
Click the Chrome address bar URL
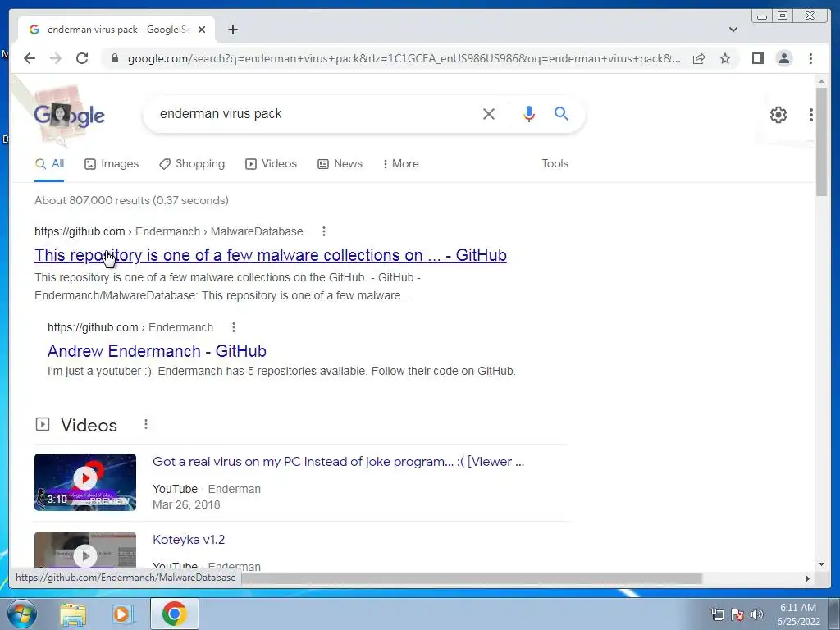coord(404,58)
